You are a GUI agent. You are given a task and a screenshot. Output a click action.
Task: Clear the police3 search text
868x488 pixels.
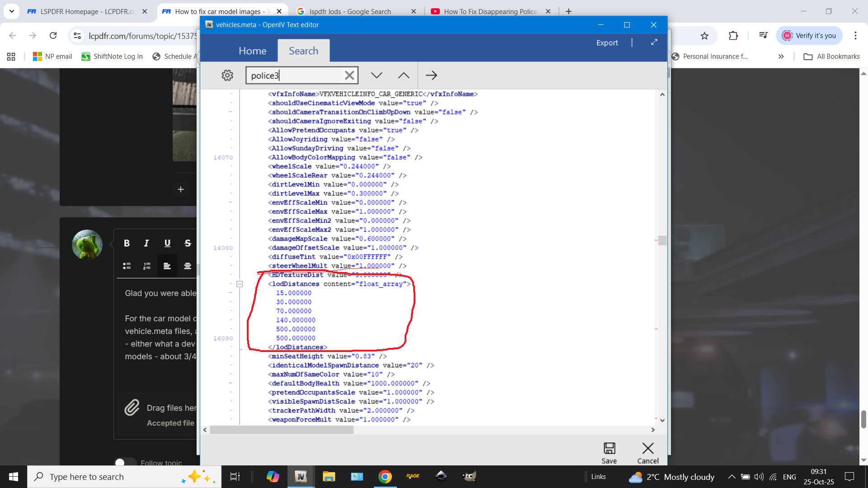[x=349, y=75]
